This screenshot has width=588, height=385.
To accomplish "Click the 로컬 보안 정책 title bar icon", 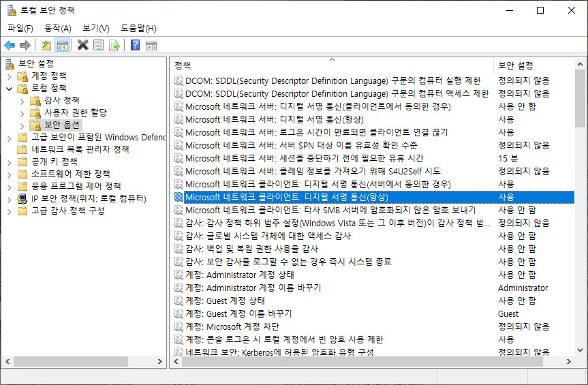I will pos(12,10).
